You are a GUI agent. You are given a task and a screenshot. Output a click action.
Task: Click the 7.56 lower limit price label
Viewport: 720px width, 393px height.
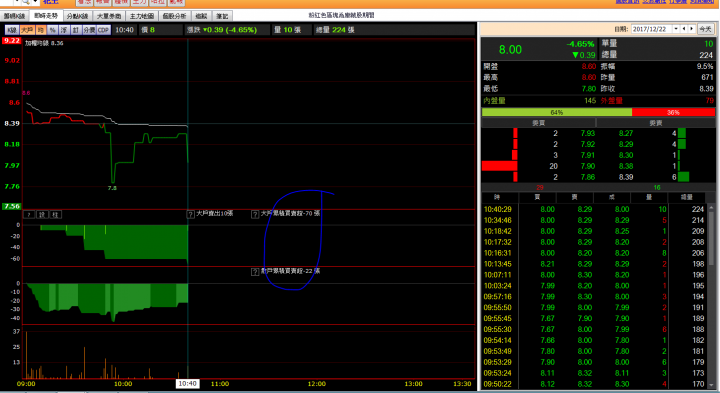pyautogui.click(x=11, y=206)
